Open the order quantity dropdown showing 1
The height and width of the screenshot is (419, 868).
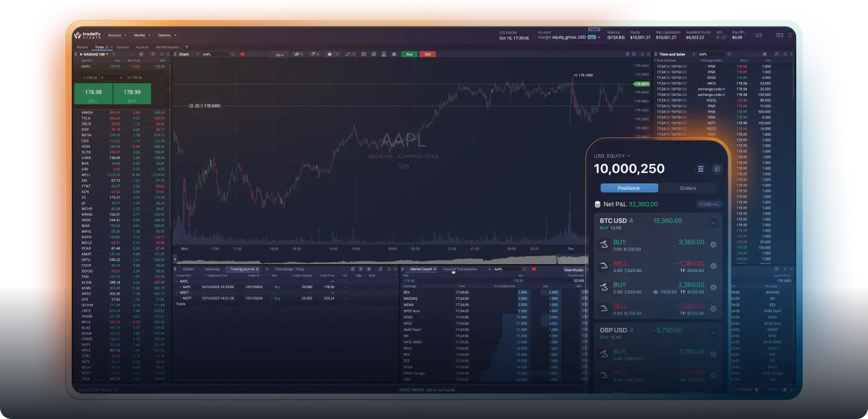click(112, 77)
